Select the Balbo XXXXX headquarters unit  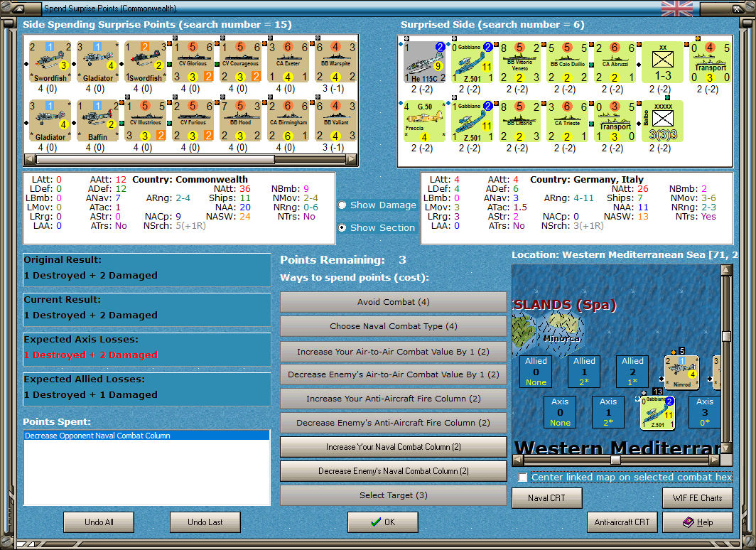662,121
